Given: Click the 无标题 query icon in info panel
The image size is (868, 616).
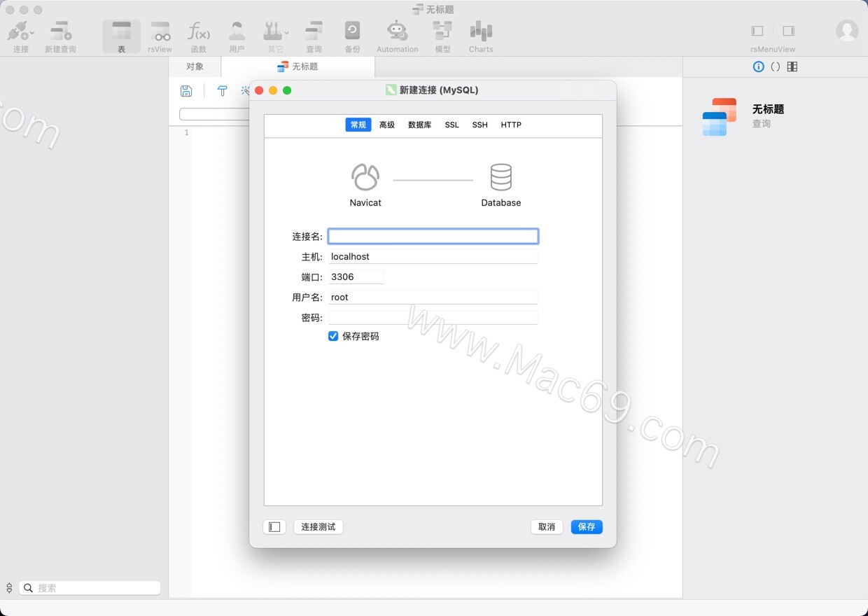Looking at the screenshot, I should click(x=720, y=117).
